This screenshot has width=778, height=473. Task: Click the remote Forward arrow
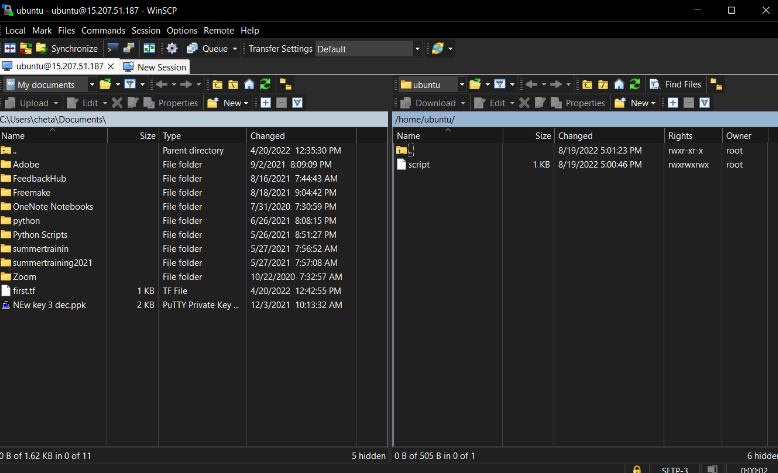pyautogui.click(x=556, y=84)
